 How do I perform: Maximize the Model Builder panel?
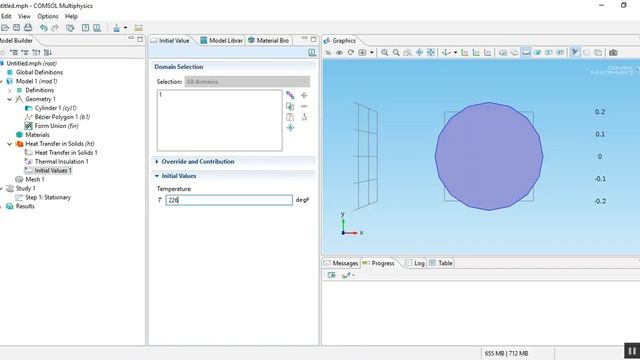point(140,39)
